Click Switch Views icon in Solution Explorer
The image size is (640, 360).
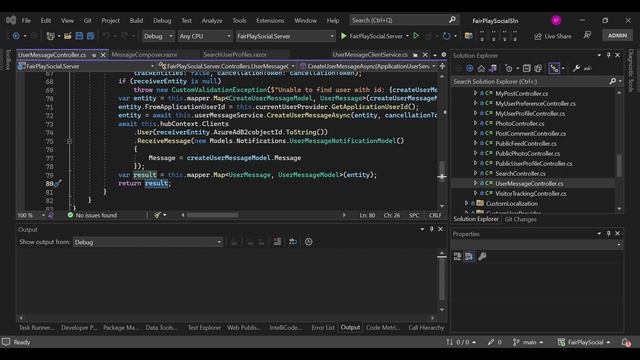click(x=493, y=69)
